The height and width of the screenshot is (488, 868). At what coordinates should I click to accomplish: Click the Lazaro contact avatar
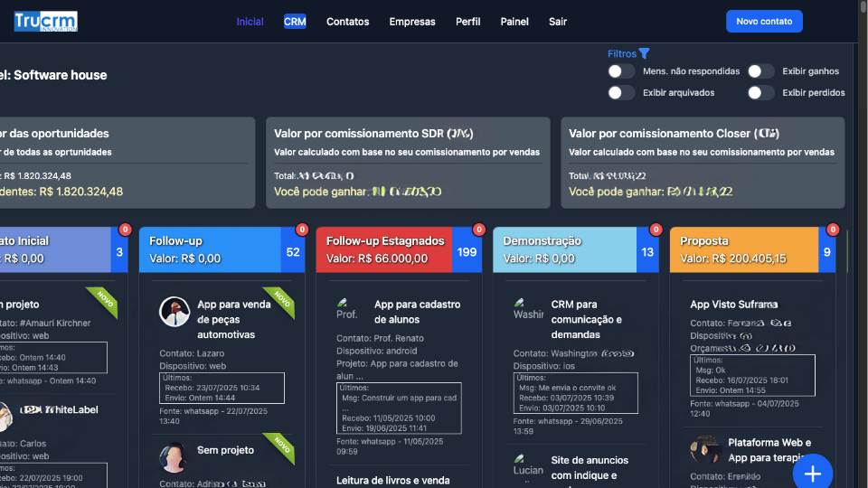pyautogui.click(x=175, y=312)
